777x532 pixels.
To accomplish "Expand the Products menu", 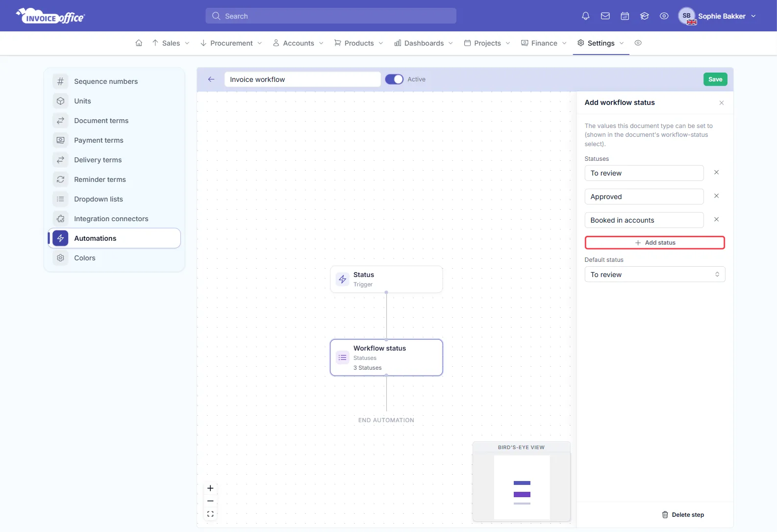I will click(358, 43).
